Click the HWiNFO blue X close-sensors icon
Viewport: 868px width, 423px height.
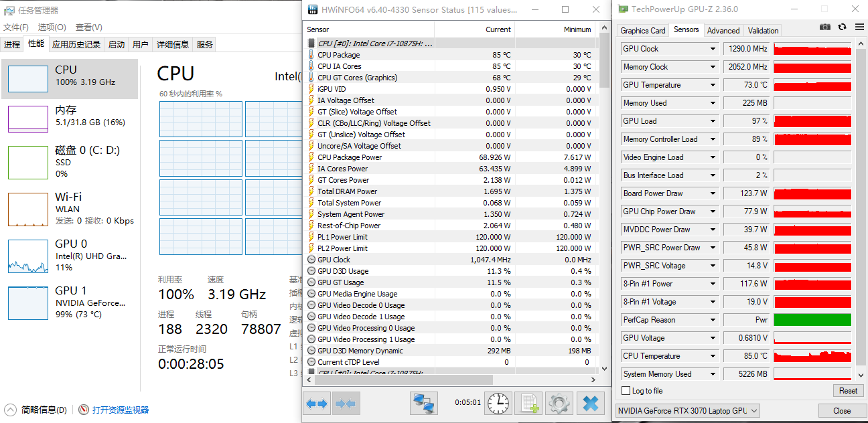(x=590, y=403)
